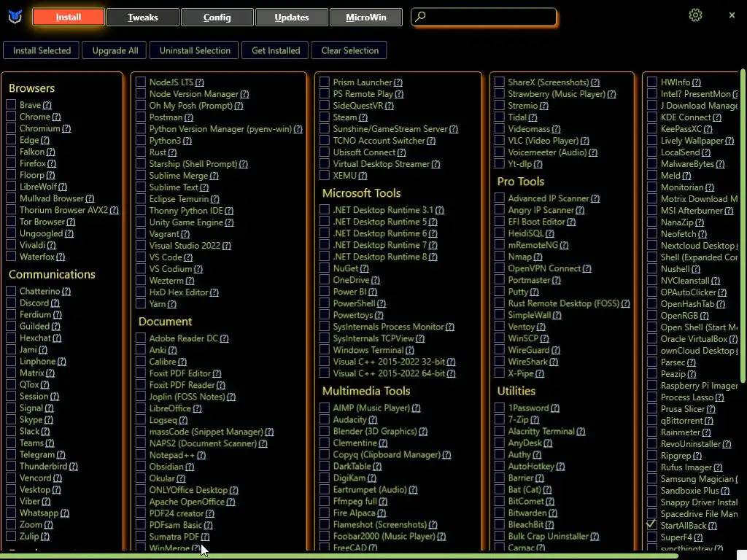The width and height of the screenshot is (747, 560).
Task: Tick the ShareX (Screenshots) checkbox
Action: coord(499,82)
